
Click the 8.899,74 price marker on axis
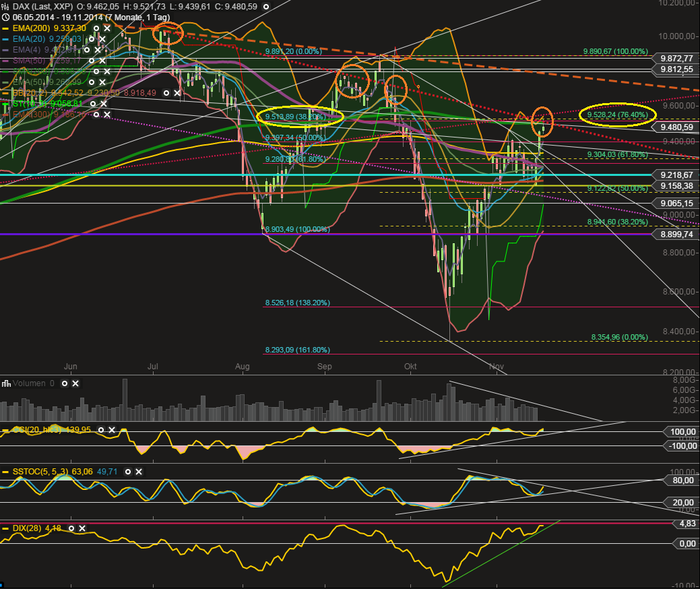675,234
